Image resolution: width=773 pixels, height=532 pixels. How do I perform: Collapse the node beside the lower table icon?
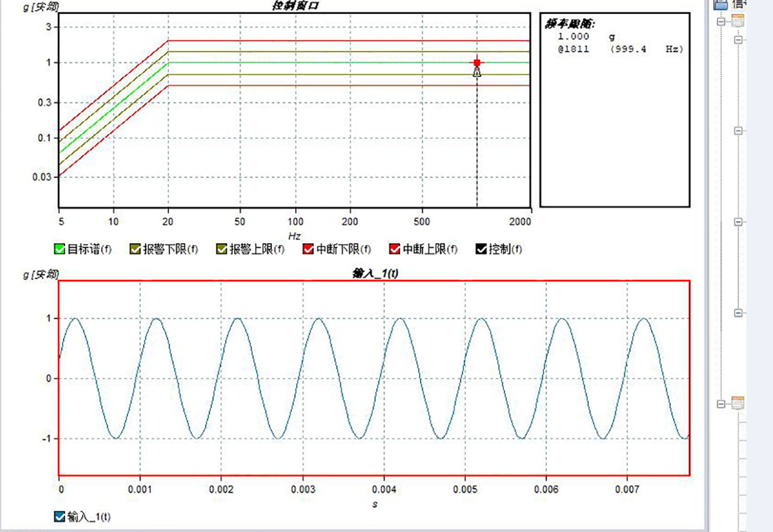721,404
